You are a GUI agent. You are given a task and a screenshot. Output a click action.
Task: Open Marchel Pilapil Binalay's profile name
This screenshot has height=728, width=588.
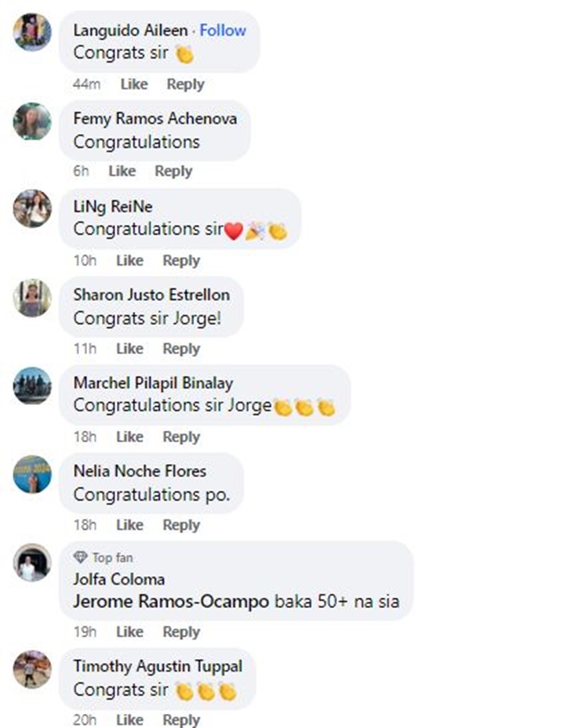click(x=153, y=382)
